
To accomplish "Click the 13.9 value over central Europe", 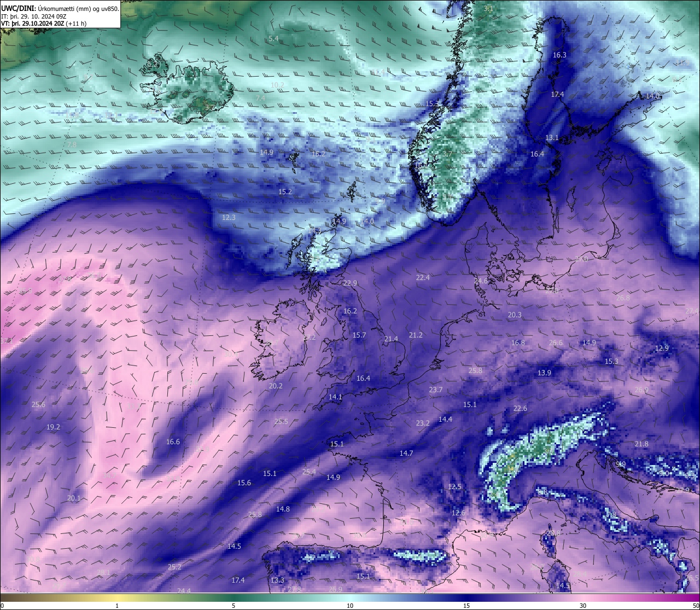I will tap(544, 373).
